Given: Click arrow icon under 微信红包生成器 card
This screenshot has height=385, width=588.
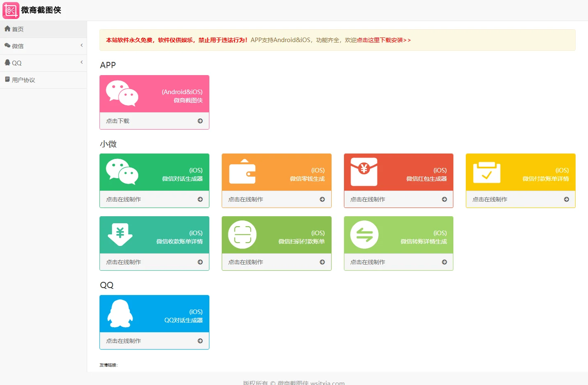Looking at the screenshot, I should [x=444, y=199].
